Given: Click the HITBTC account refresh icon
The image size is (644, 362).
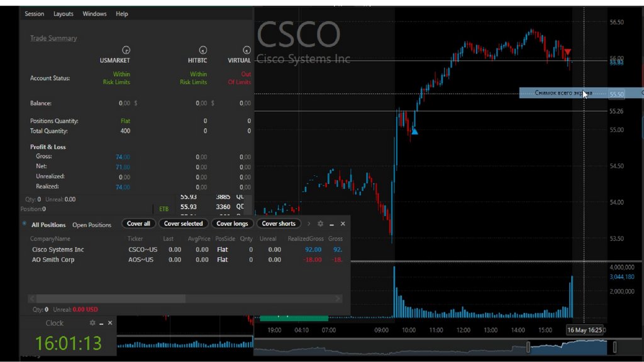Looking at the screenshot, I should (203, 50).
